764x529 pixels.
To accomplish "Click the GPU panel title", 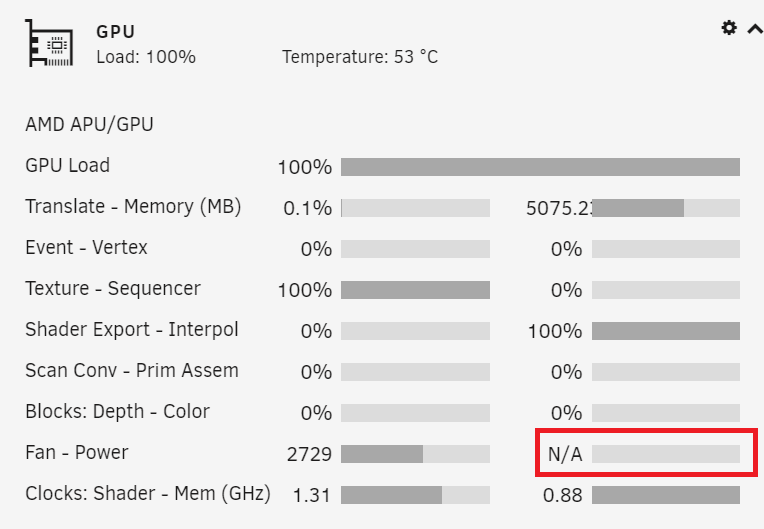I will (115, 32).
